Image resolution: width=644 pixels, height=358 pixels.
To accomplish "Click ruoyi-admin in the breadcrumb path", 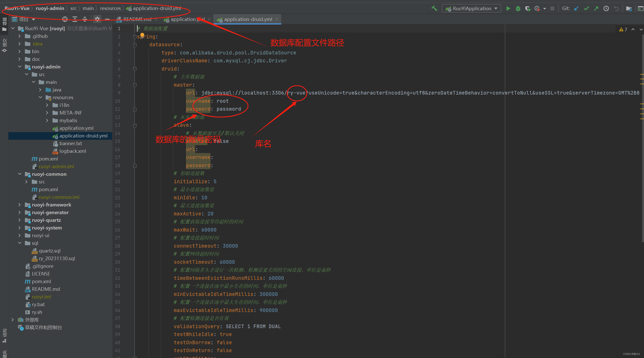I will 50,8.
